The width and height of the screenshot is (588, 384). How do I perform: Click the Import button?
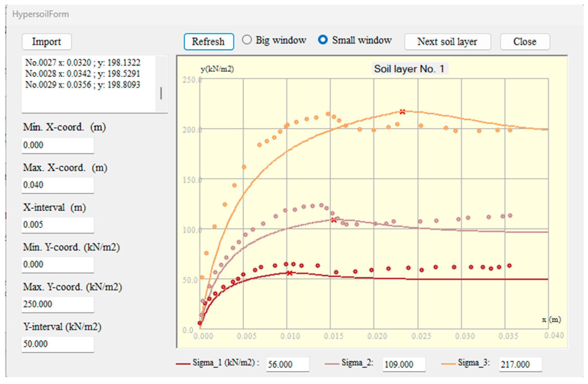click(x=47, y=42)
